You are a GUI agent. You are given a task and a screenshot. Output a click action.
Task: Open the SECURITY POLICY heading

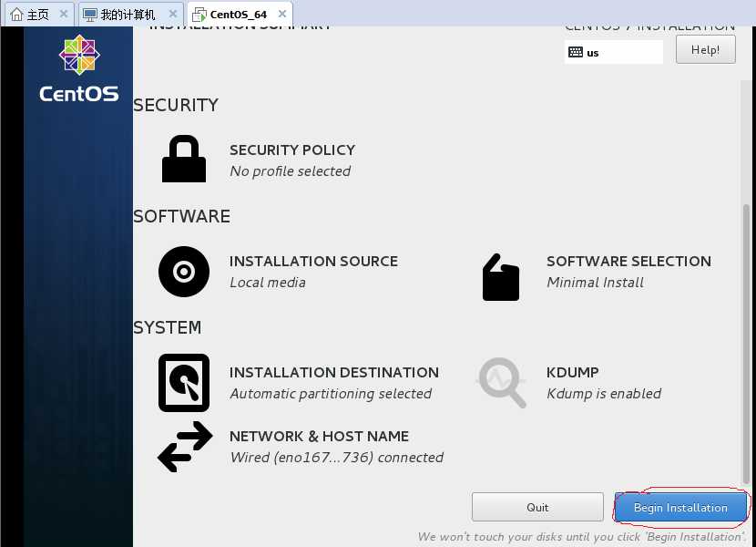292,150
